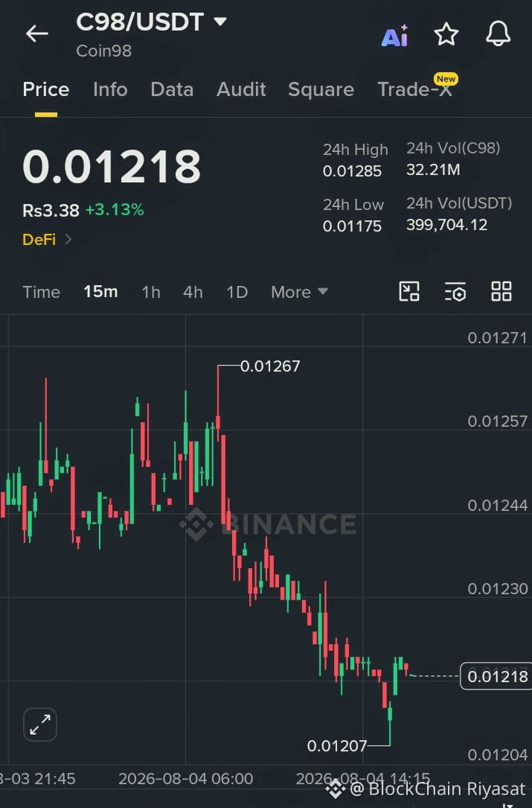
Task: Tap the 0.01271 price axis label
Action: pos(498,338)
